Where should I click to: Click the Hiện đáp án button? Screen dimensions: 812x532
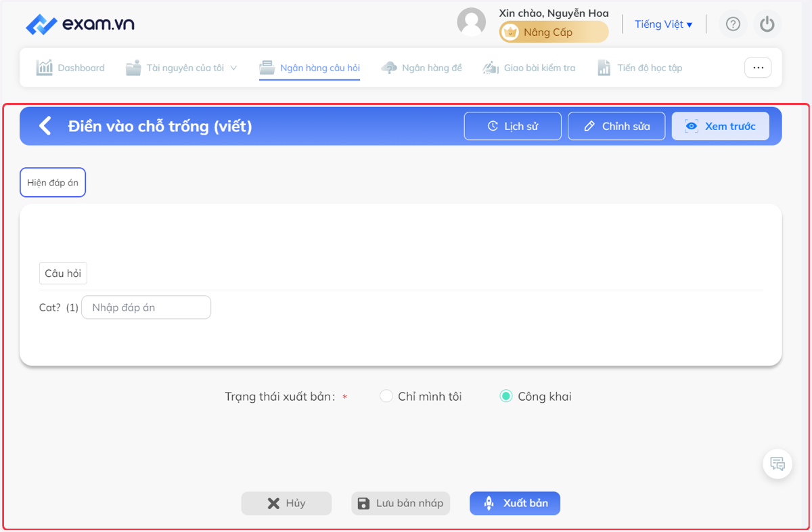(x=53, y=183)
